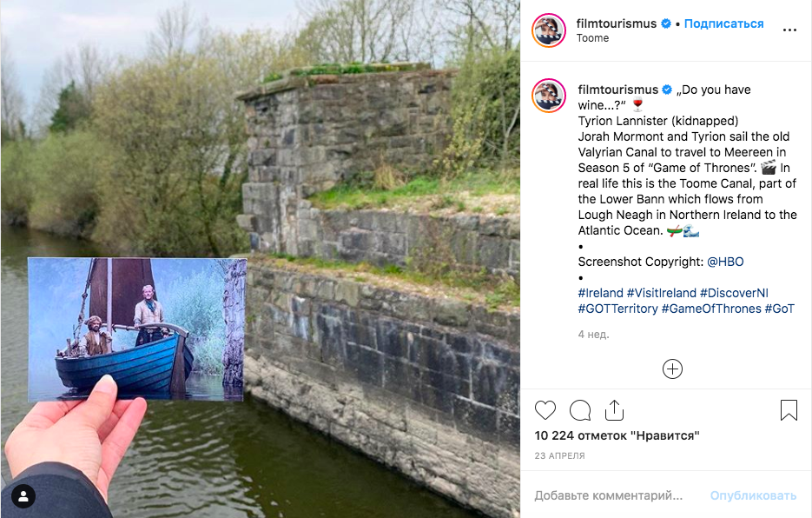The image size is (812, 518).
Task: Like the post with the heart icon
Action: pos(545,410)
